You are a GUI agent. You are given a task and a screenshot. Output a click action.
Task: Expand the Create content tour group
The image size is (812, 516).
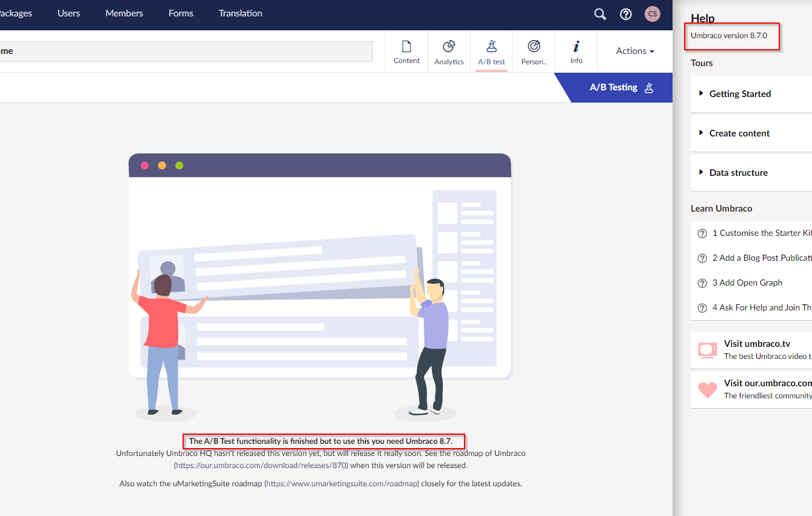(751, 133)
